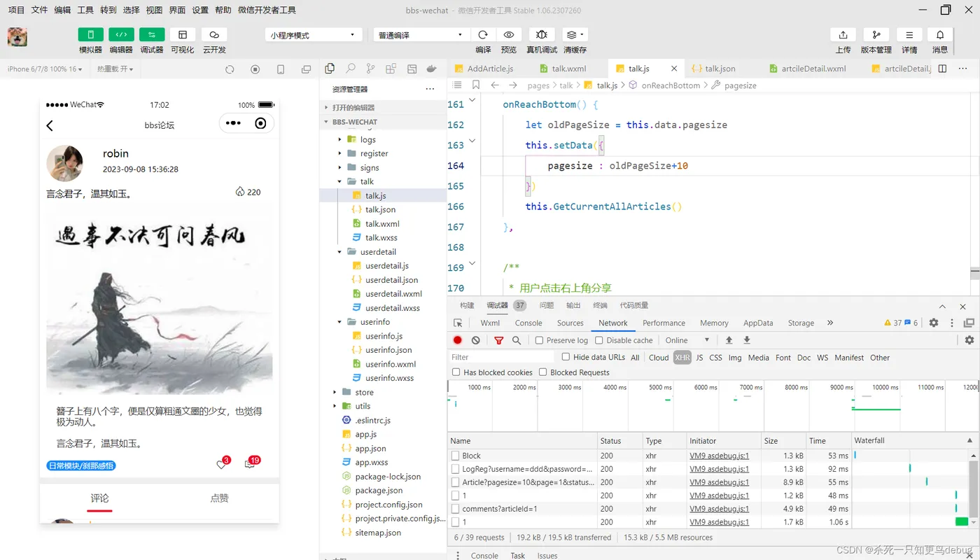Click the 清缓存 clear cache icon
The width and height of the screenshot is (980, 560).
pyautogui.click(x=575, y=35)
